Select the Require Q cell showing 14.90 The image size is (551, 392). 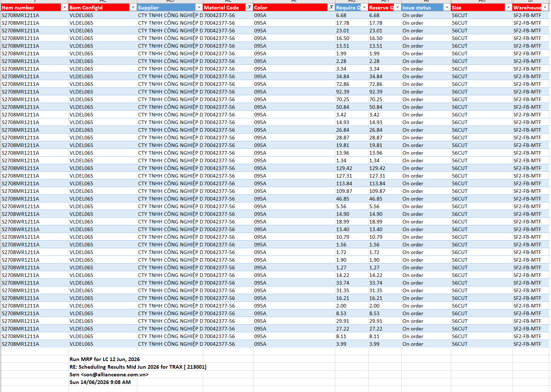(x=351, y=214)
